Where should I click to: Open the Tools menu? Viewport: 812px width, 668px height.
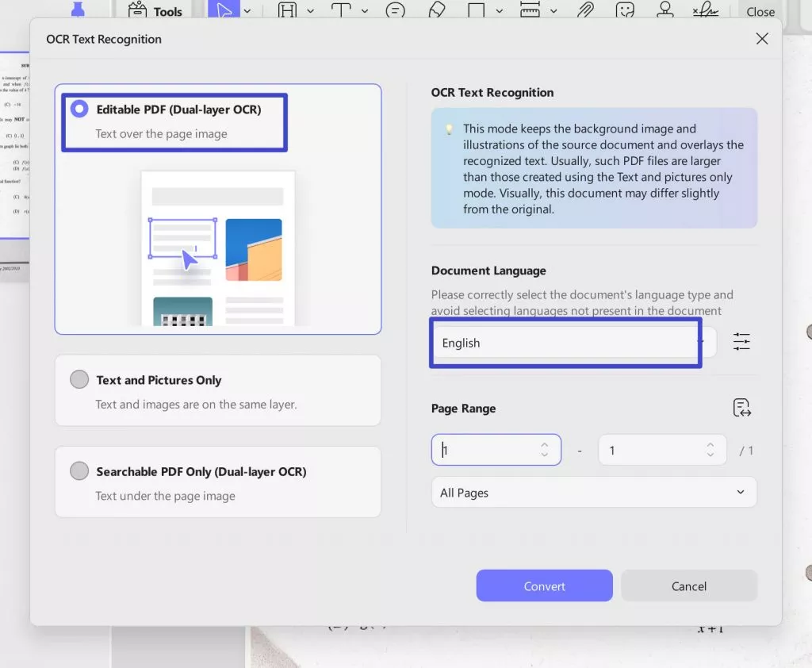click(156, 10)
